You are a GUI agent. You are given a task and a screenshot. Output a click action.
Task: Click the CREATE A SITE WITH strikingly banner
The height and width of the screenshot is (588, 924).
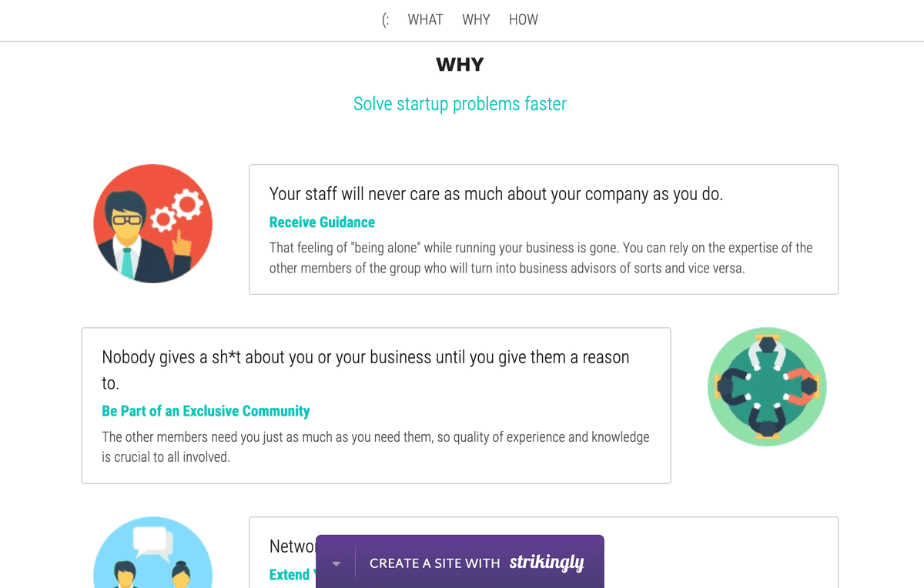click(x=460, y=563)
